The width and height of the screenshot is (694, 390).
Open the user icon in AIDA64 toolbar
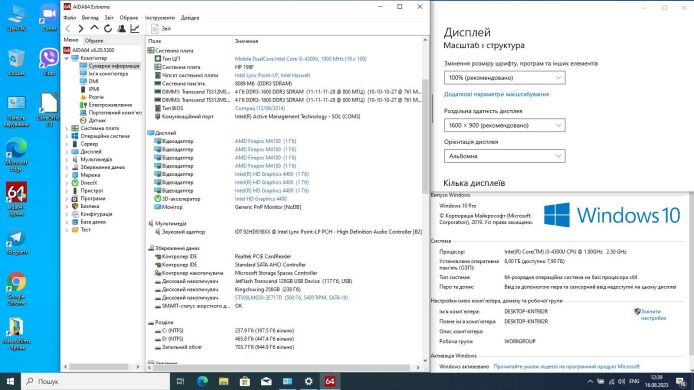(121, 29)
